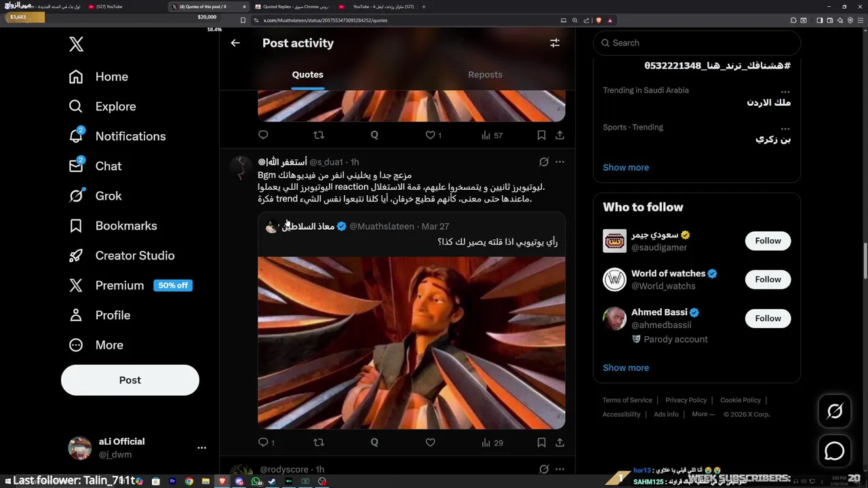Open Home from the left navigation
Viewport: 868px width, 488px height.
click(98, 77)
